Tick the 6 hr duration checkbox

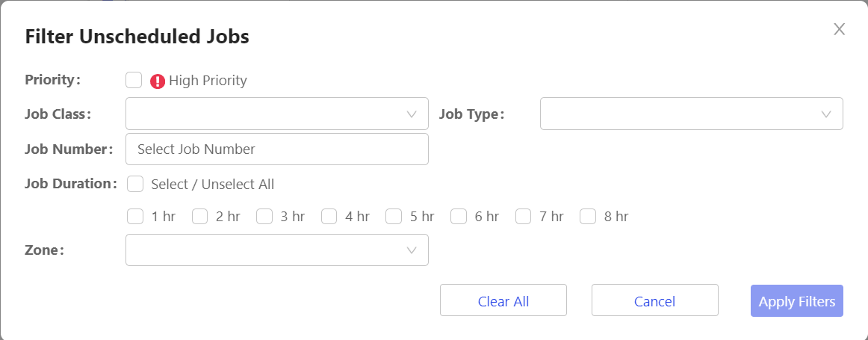click(x=459, y=216)
